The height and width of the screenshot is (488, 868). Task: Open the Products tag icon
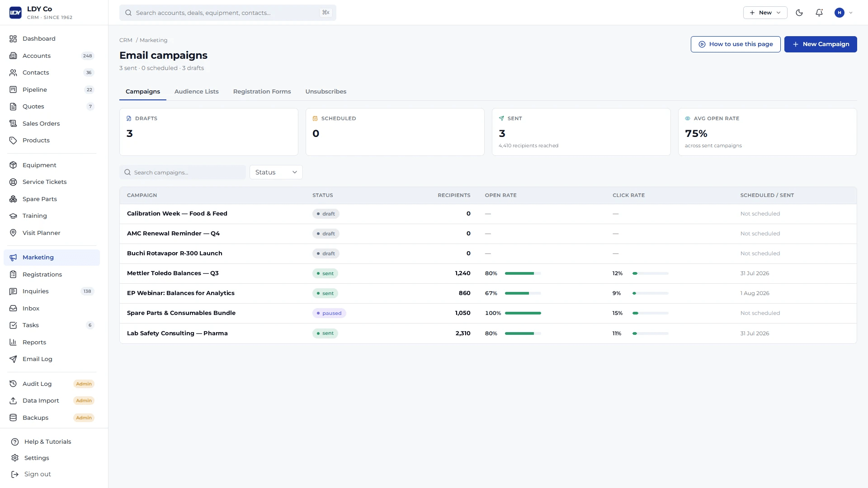click(x=13, y=141)
